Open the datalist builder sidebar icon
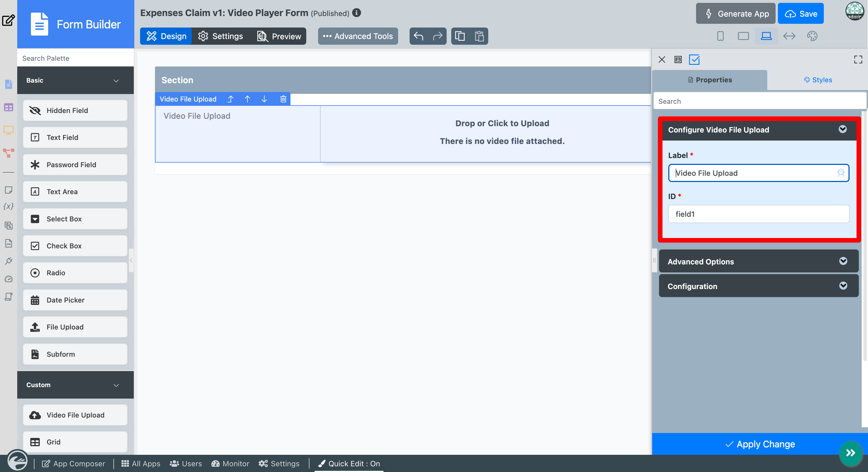Image resolution: width=868 pixels, height=472 pixels. click(x=8, y=108)
